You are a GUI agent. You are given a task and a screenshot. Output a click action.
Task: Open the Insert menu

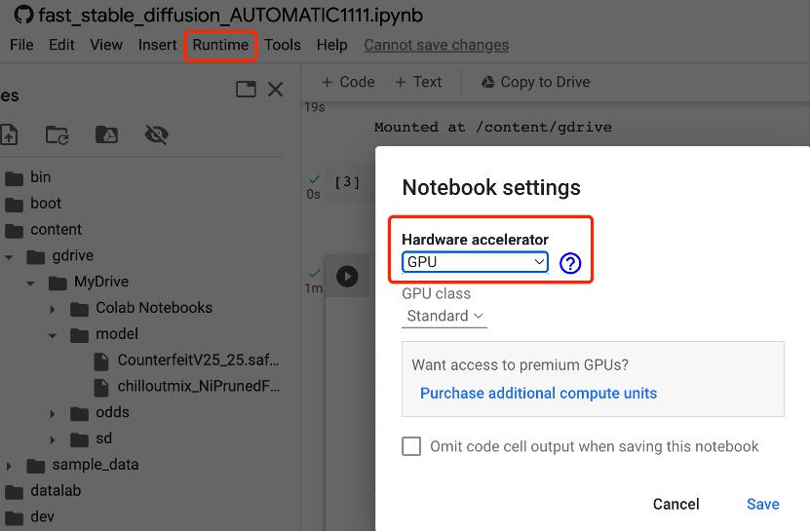click(x=157, y=45)
